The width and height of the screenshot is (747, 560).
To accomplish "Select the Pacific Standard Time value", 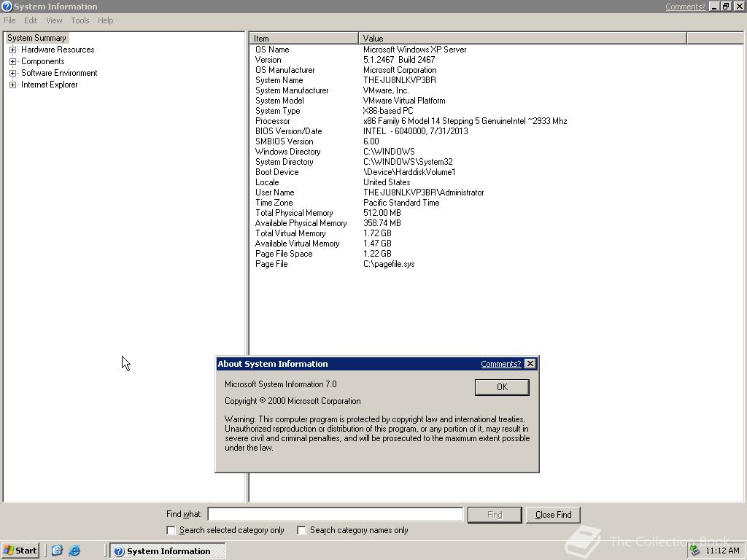I will coord(401,203).
